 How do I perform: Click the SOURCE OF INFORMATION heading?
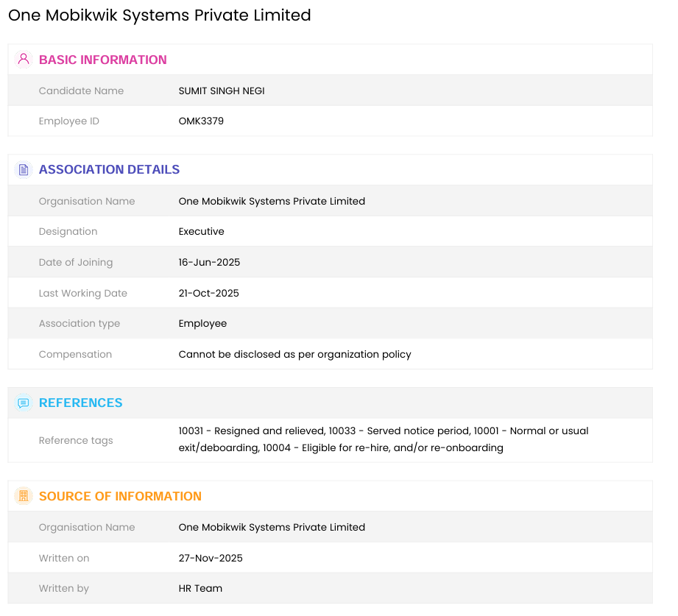pyautogui.click(x=120, y=496)
